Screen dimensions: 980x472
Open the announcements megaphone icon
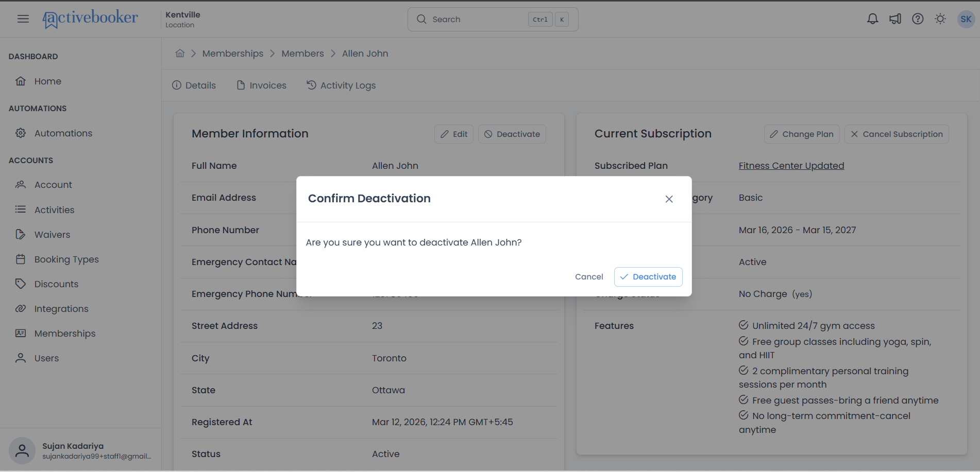coord(895,19)
